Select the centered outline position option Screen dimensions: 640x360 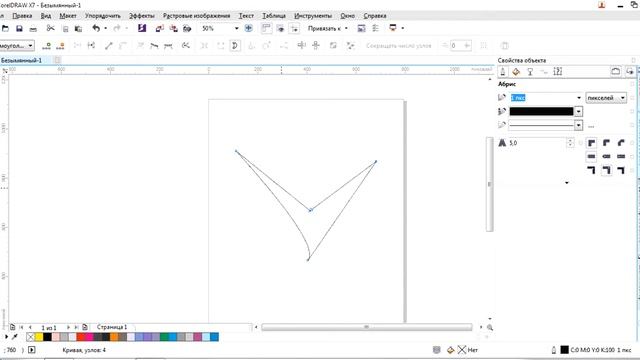(x=607, y=170)
